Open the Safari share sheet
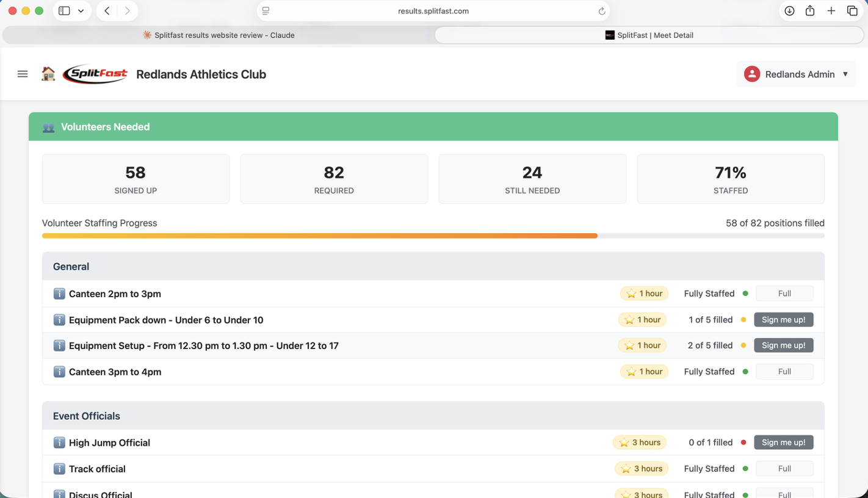The width and height of the screenshot is (868, 498). pyautogui.click(x=810, y=10)
